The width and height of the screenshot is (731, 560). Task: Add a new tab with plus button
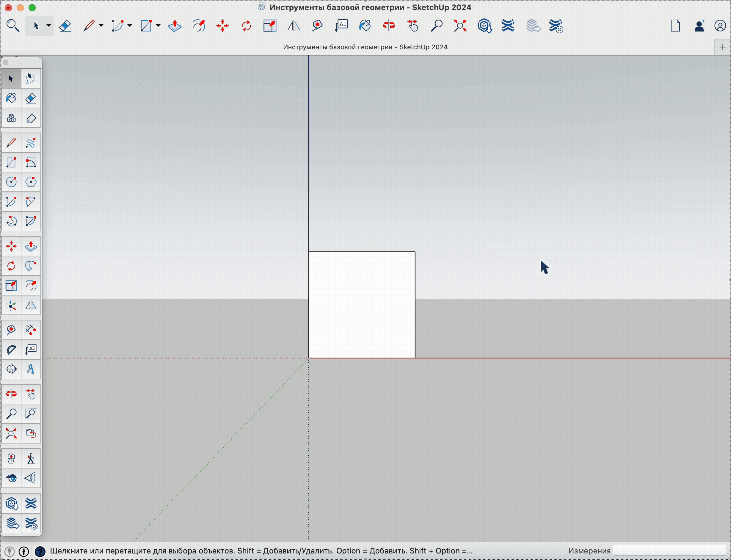point(722,47)
